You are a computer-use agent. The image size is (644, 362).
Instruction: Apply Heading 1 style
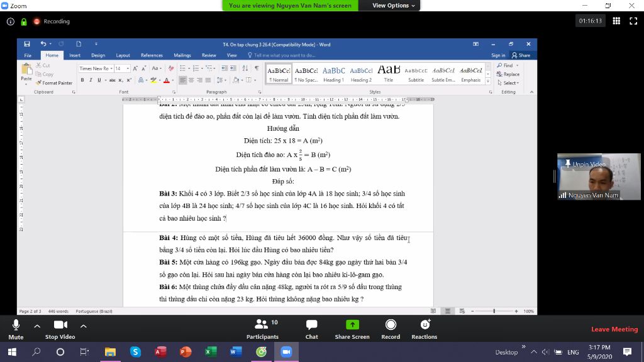[x=333, y=74]
